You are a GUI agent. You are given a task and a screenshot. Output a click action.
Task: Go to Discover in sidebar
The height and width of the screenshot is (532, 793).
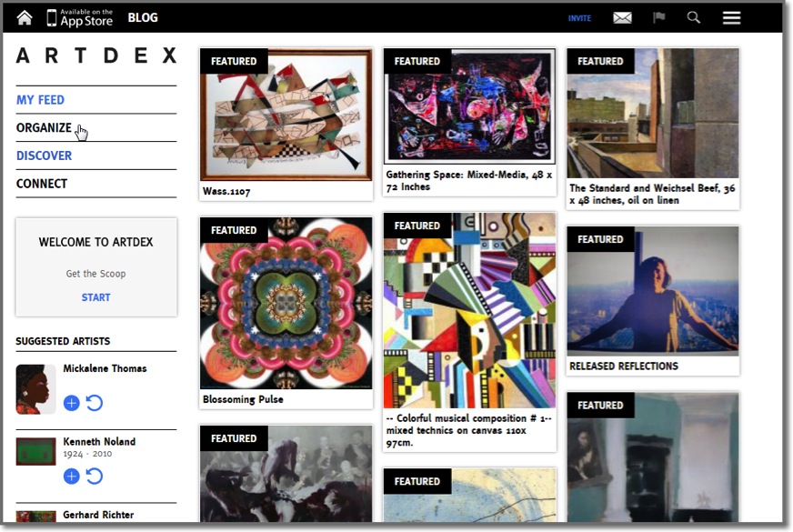(x=44, y=156)
